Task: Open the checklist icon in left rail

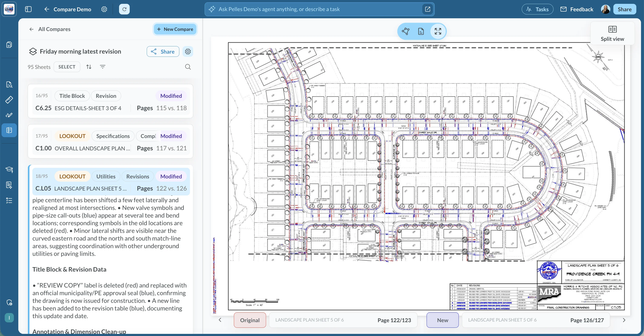Action: (9, 201)
